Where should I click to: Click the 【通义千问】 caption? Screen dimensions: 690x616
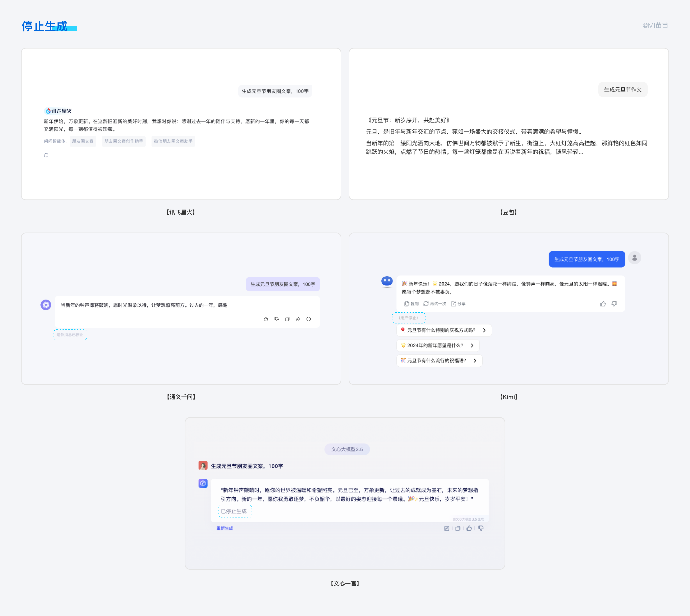pyautogui.click(x=181, y=397)
